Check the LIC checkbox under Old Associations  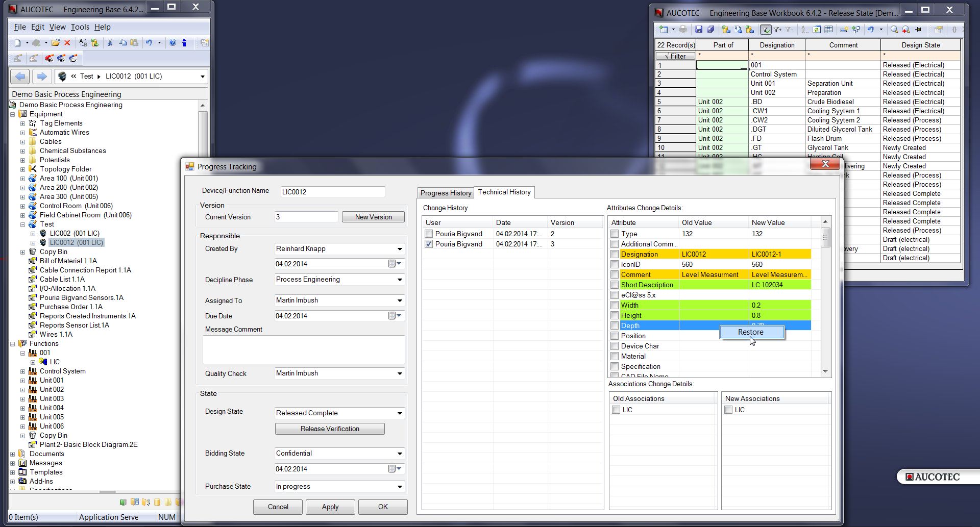pyautogui.click(x=616, y=410)
